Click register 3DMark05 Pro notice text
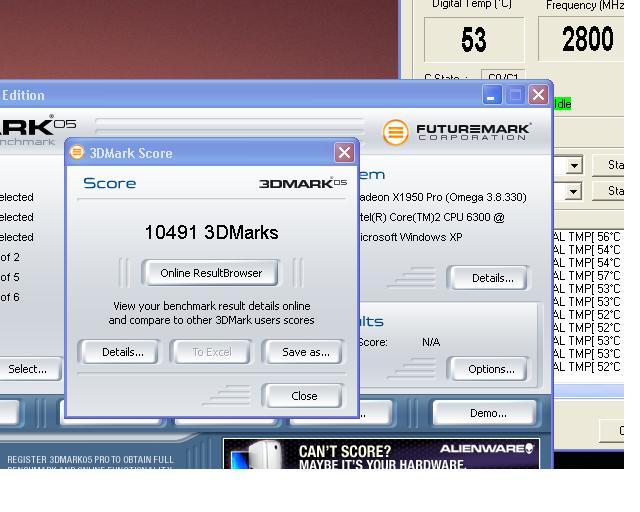The height and width of the screenshot is (512, 640). (x=90, y=463)
